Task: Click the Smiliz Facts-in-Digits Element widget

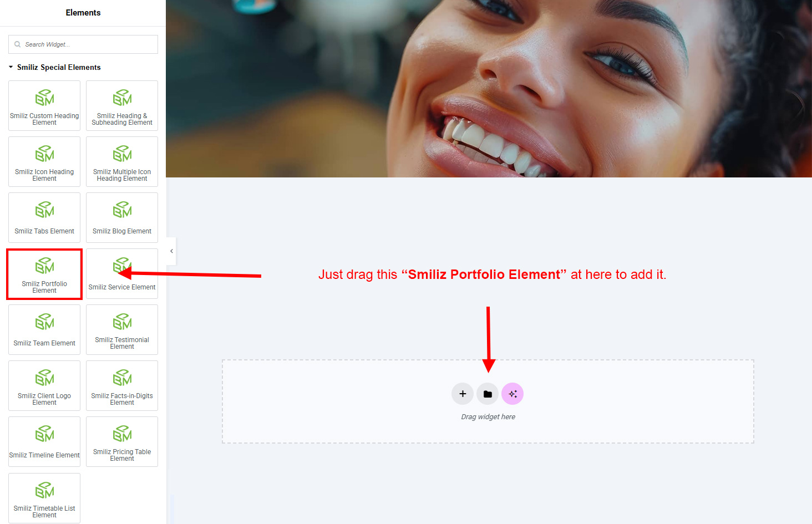Action: pyautogui.click(x=122, y=386)
